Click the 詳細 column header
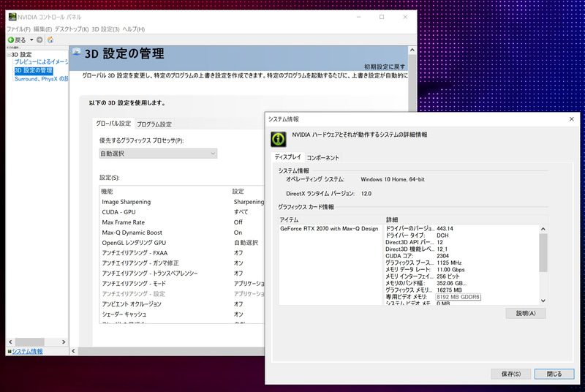The width and height of the screenshot is (585, 392). coord(466,219)
